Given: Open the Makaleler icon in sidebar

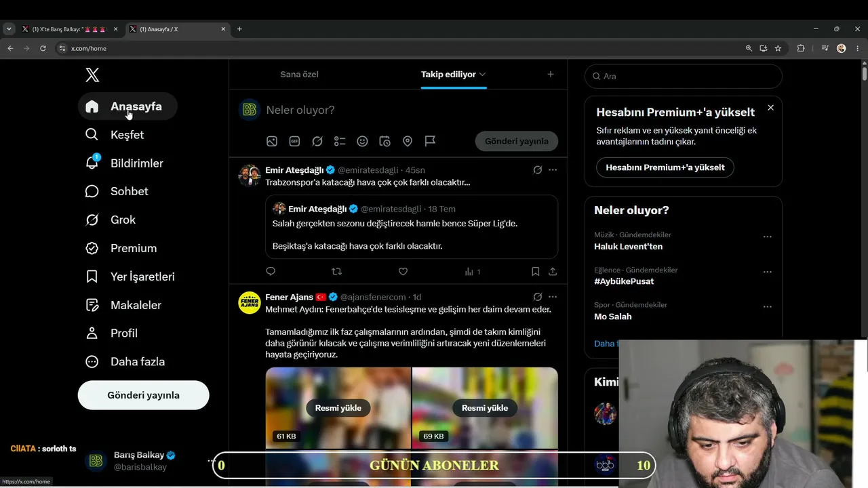Looking at the screenshot, I should pos(92,305).
